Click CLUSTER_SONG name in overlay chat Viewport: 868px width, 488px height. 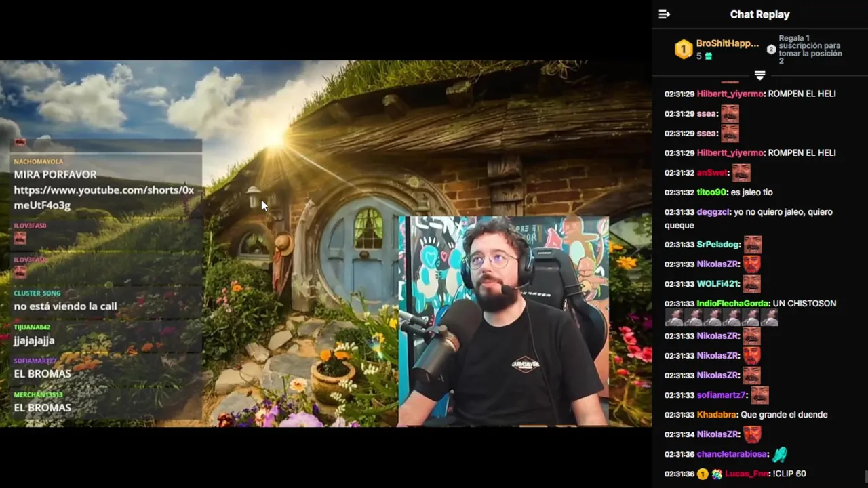point(37,293)
